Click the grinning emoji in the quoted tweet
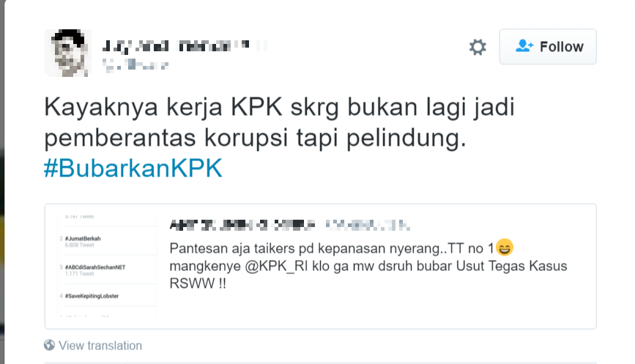The height and width of the screenshot is (364, 635). [504, 248]
